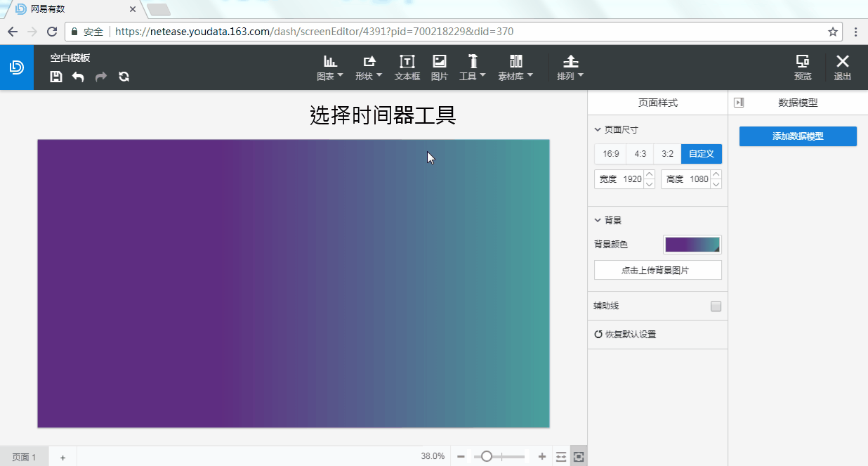Zoom in with the plus icon
The height and width of the screenshot is (466, 868).
pyautogui.click(x=542, y=457)
